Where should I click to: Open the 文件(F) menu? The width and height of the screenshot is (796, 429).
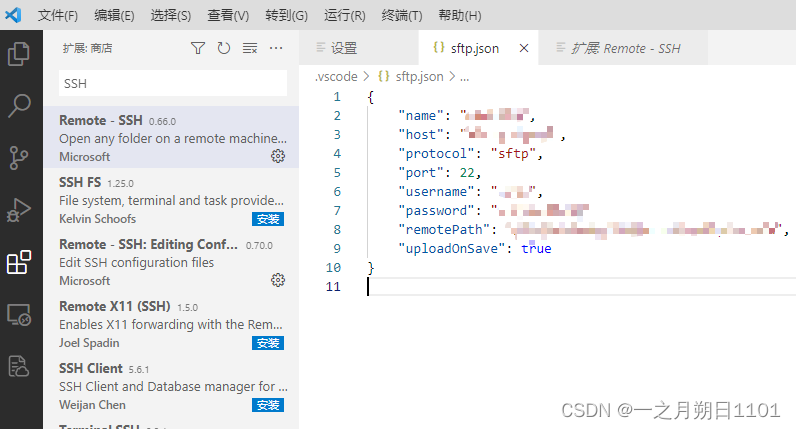(x=57, y=15)
